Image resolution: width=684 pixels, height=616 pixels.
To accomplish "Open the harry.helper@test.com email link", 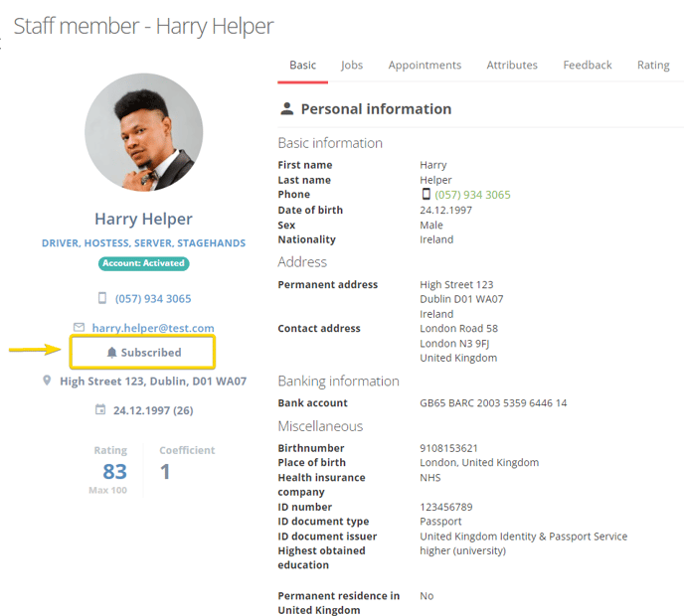I will (153, 328).
